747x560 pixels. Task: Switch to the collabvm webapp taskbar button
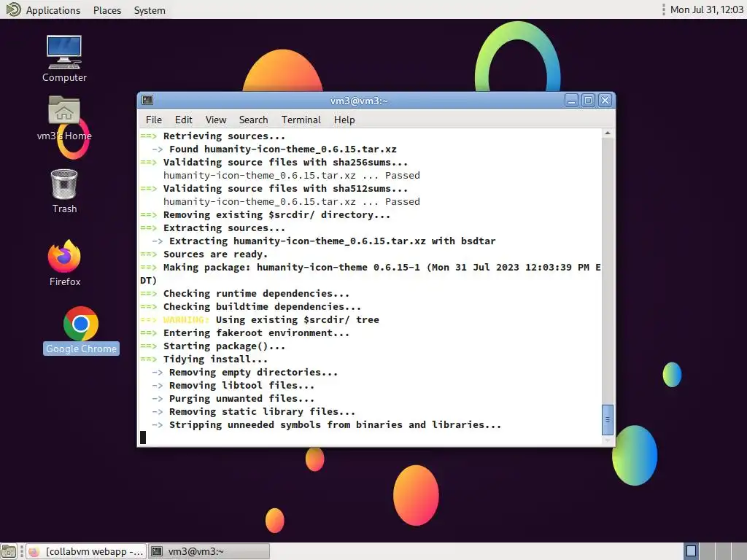click(x=86, y=551)
